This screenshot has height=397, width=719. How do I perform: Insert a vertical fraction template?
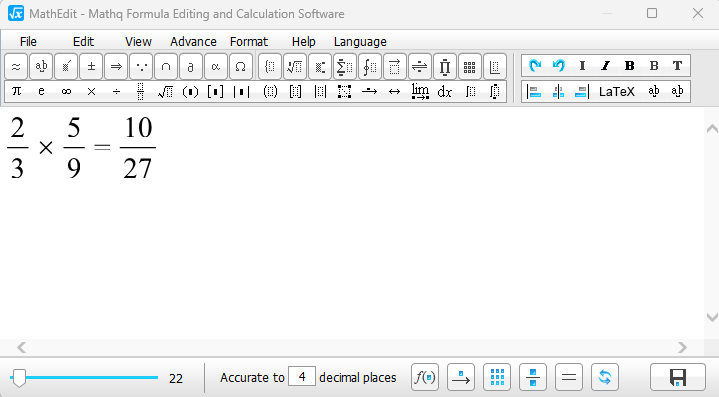(141, 91)
